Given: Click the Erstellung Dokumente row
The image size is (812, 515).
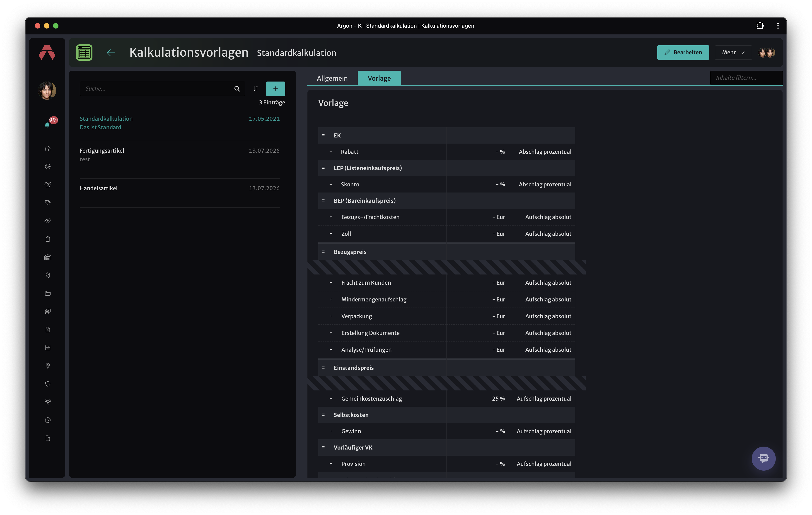Looking at the screenshot, I should coord(447,333).
